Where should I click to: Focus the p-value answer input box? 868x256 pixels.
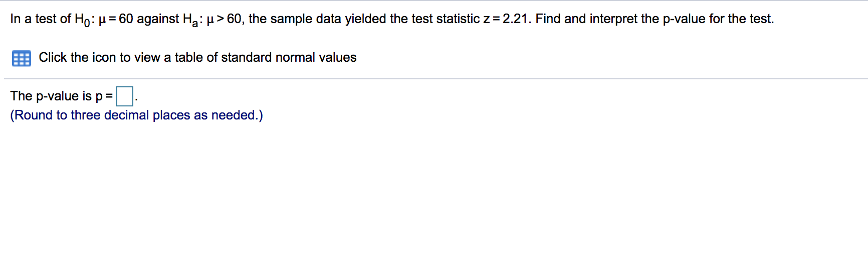[125, 96]
